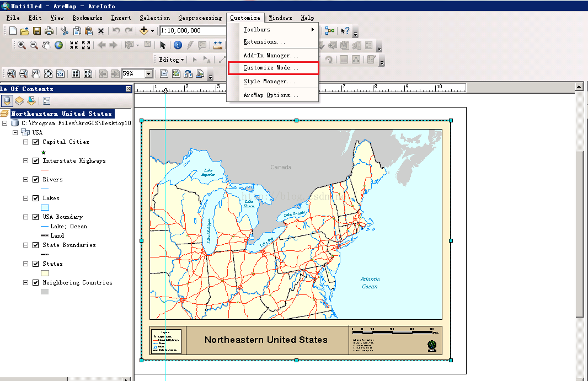Click the map scale input field
588x381 pixels.
tap(192, 31)
